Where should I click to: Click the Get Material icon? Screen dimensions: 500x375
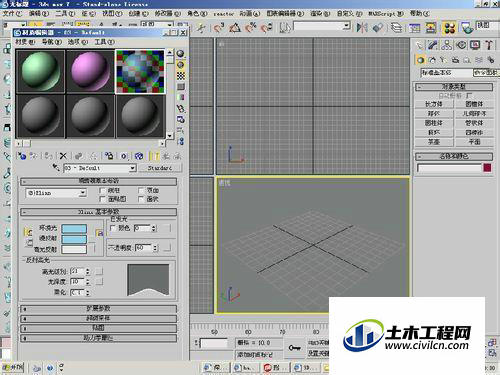pos(22,156)
